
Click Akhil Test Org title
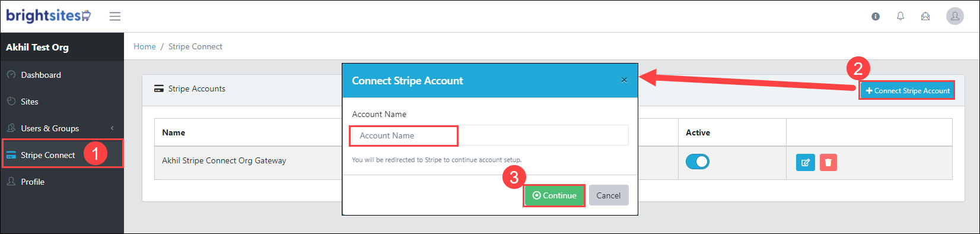click(x=37, y=47)
